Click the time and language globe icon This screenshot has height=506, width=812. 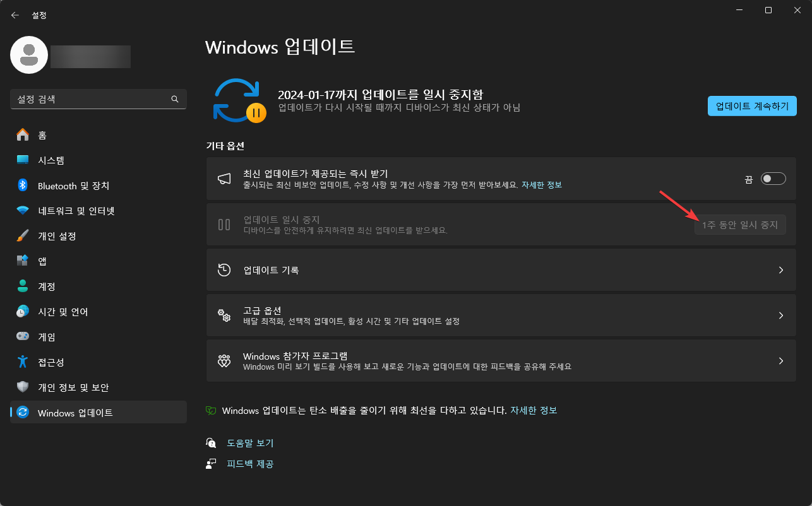(23, 312)
